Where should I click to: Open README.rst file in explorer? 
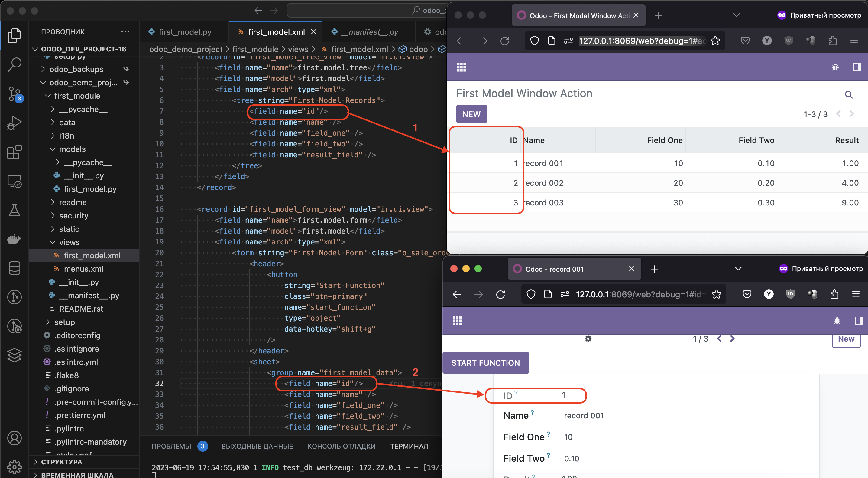(81, 309)
